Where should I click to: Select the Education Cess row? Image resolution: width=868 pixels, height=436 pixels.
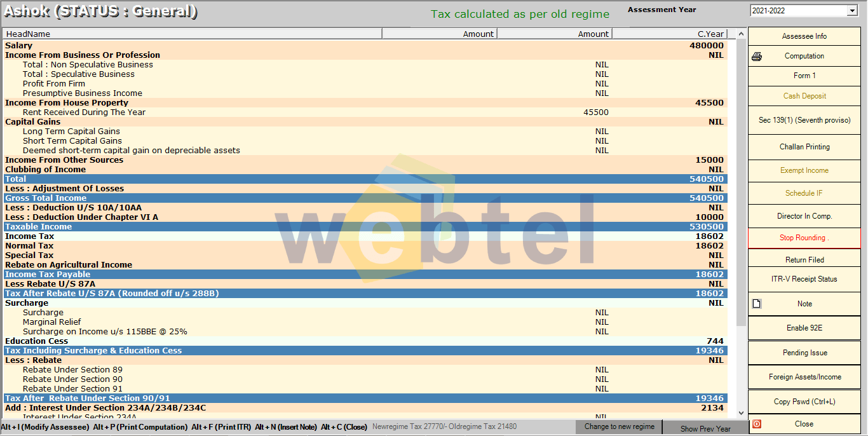point(365,341)
